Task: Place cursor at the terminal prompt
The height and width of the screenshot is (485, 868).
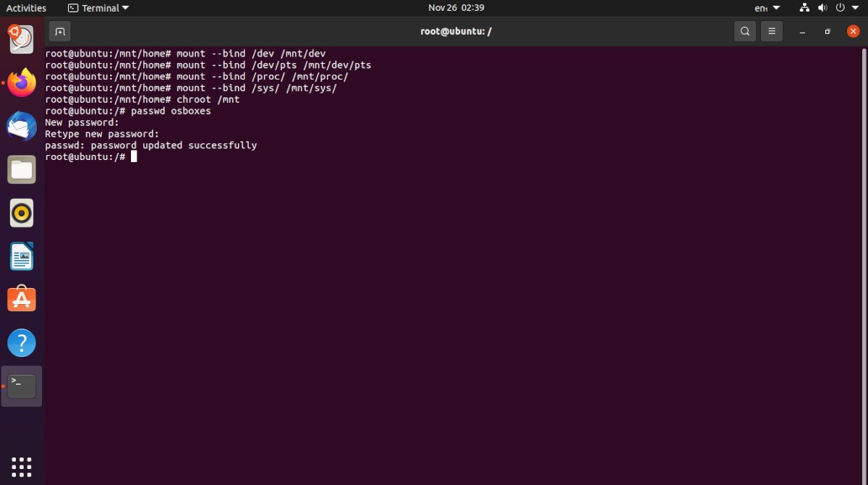Action: point(134,156)
